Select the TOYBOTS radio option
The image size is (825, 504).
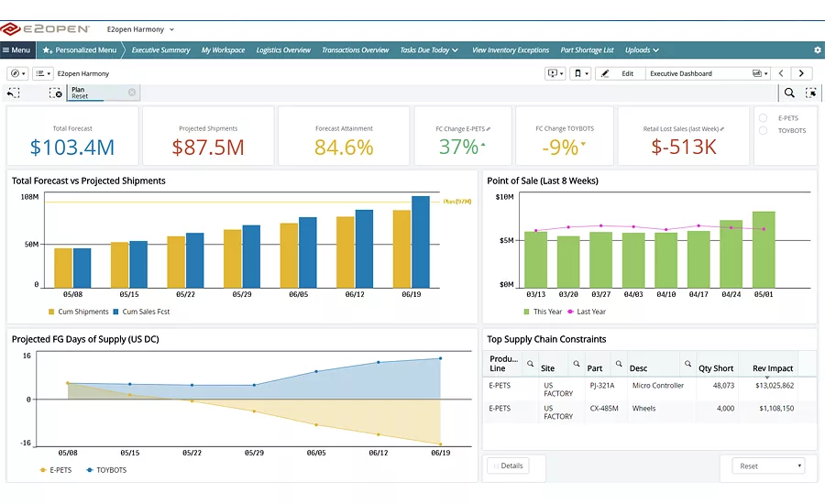pyautogui.click(x=763, y=130)
